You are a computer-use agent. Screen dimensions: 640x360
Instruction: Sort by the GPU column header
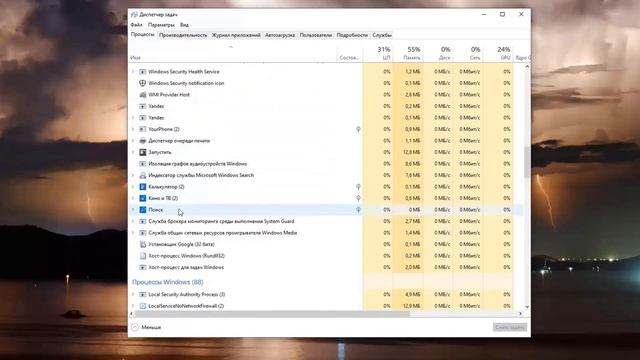(498, 53)
